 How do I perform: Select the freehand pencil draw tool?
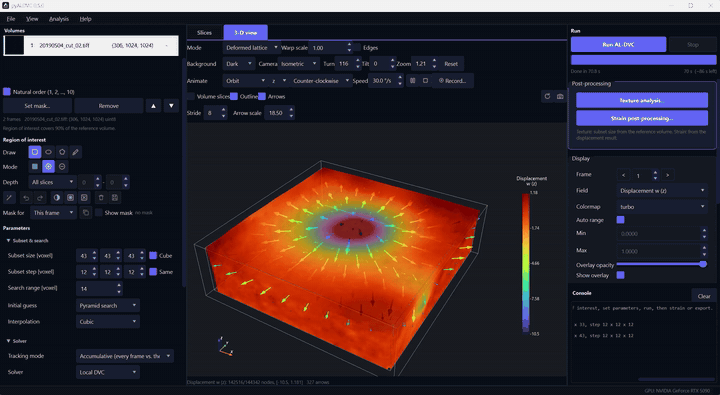(x=76, y=152)
